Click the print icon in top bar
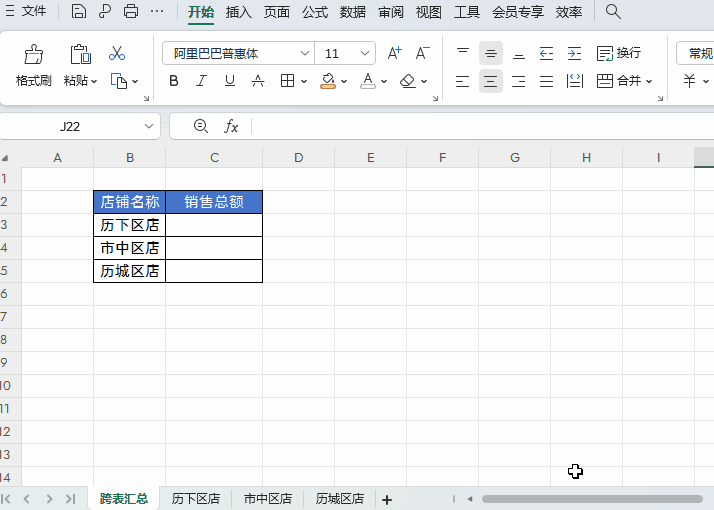This screenshot has height=510, width=714. click(x=131, y=11)
